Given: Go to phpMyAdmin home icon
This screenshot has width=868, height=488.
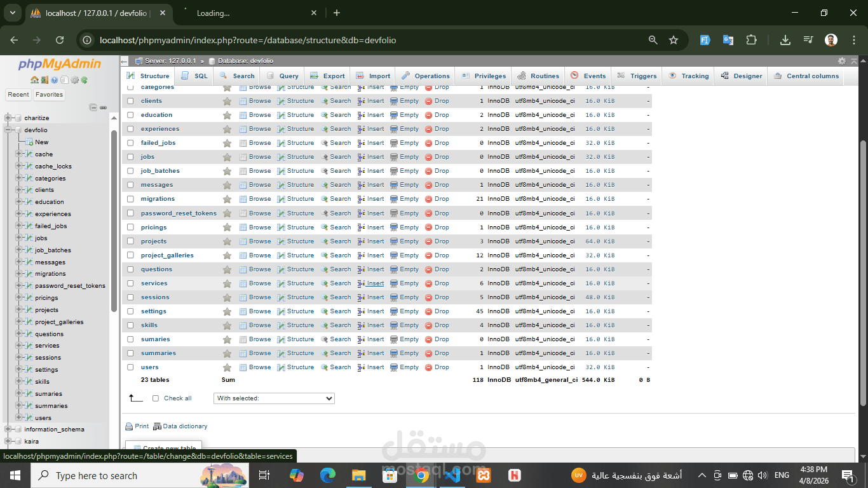Looking at the screenshot, I should click(34, 80).
